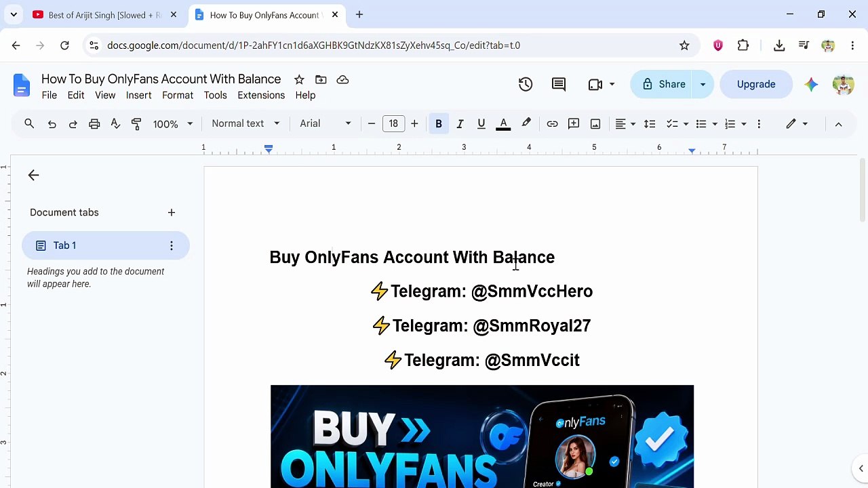Viewport: 868px width, 488px height.
Task: Open the Insert menu
Action: (138, 96)
